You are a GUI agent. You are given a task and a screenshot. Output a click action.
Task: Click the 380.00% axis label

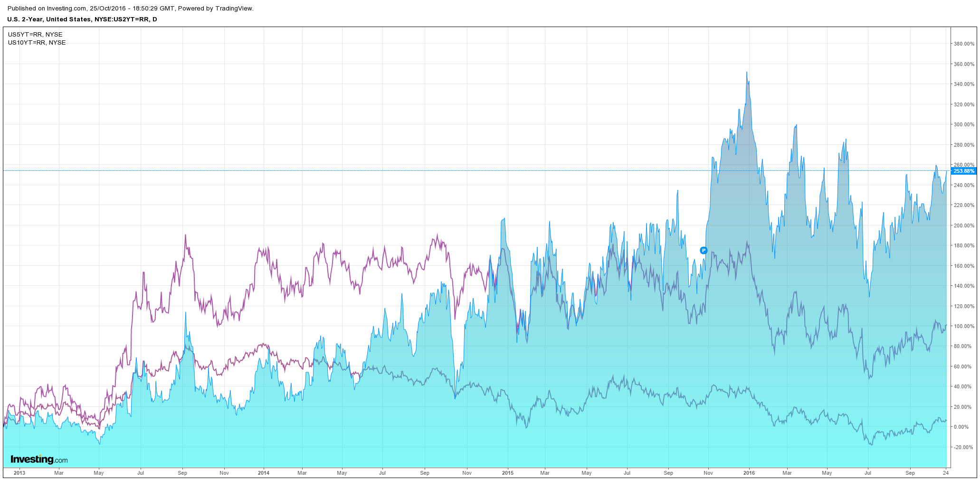[964, 44]
